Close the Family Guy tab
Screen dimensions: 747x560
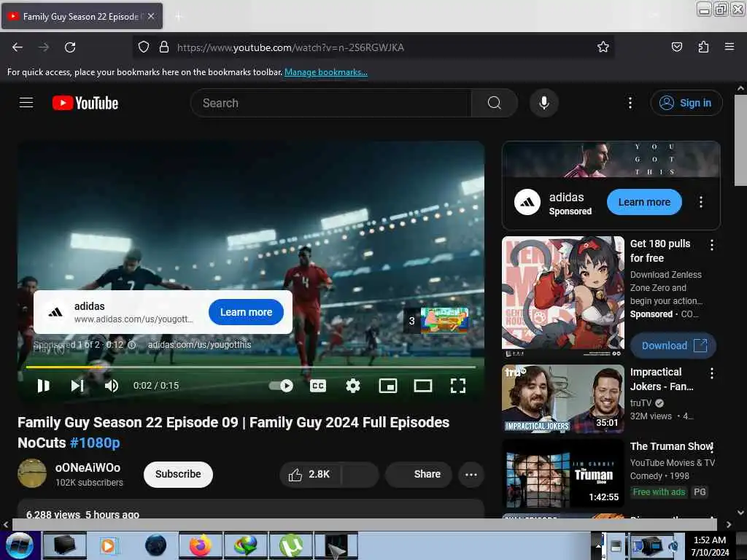tap(151, 17)
